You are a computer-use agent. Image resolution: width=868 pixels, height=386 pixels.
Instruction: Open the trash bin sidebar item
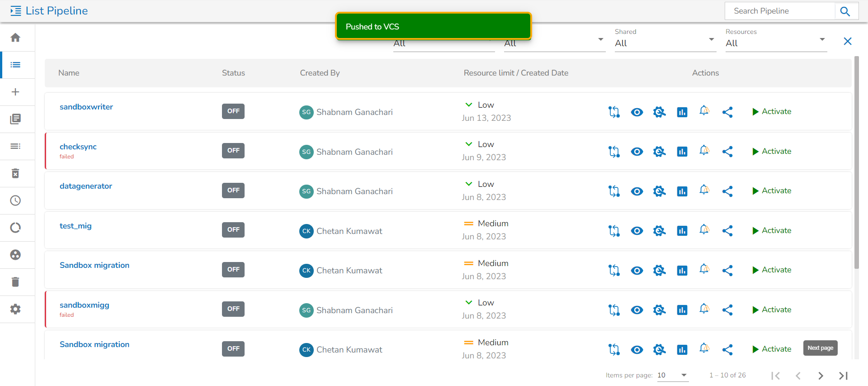tap(15, 282)
